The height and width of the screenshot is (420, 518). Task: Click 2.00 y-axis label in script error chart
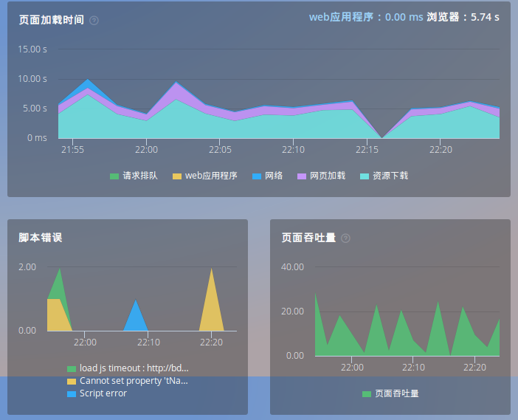(27, 267)
